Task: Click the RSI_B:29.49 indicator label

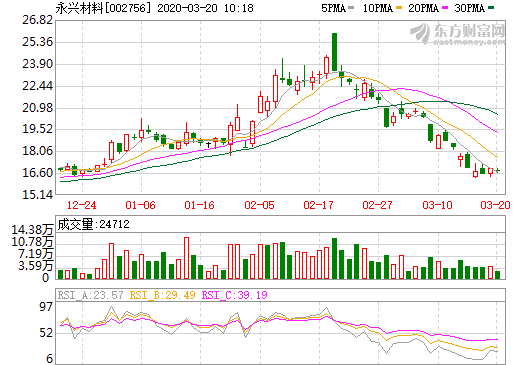Action: point(162,295)
